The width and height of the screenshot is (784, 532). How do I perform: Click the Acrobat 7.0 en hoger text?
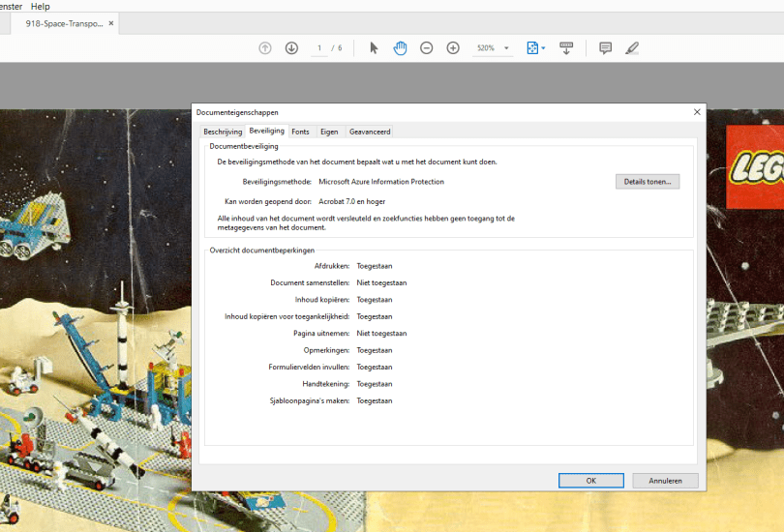(352, 201)
